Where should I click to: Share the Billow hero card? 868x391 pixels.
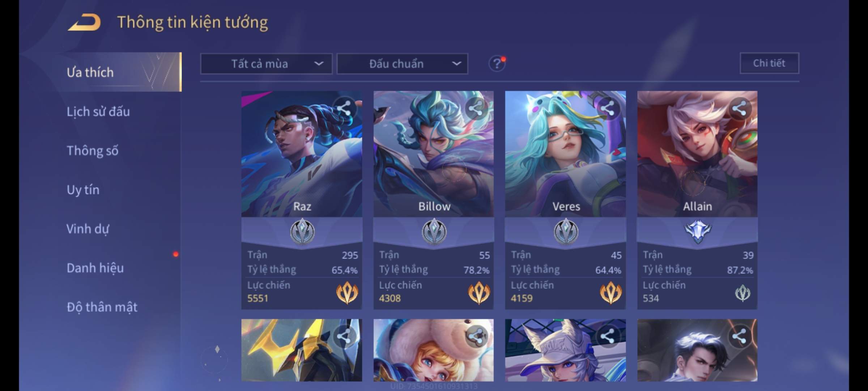tap(476, 108)
